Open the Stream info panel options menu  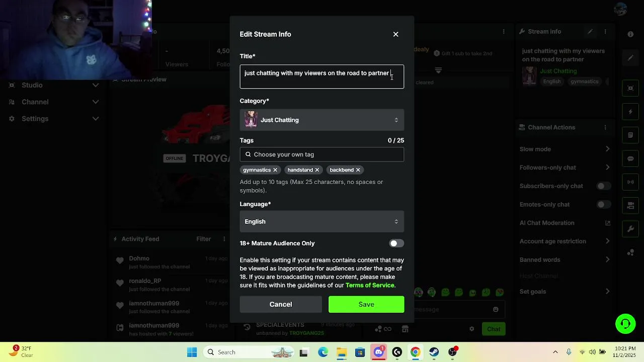tap(605, 31)
